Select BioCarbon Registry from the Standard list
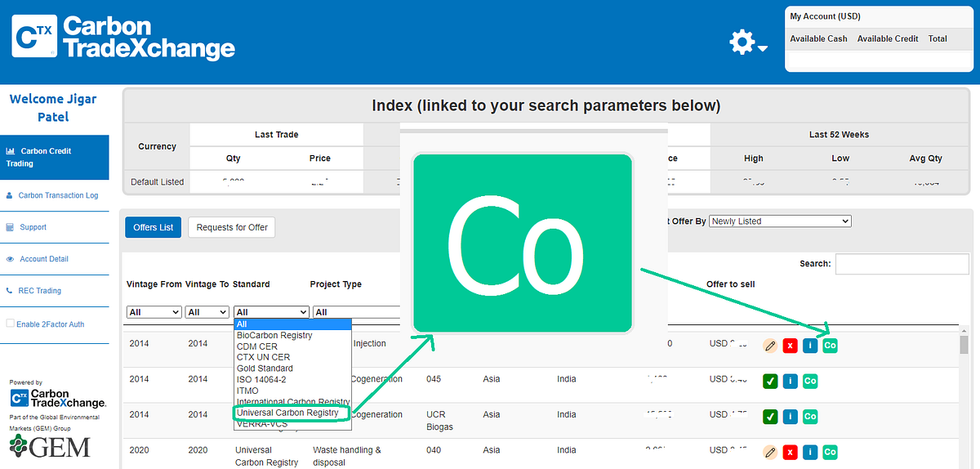The width and height of the screenshot is (980, 469). (x=292, y=335)
